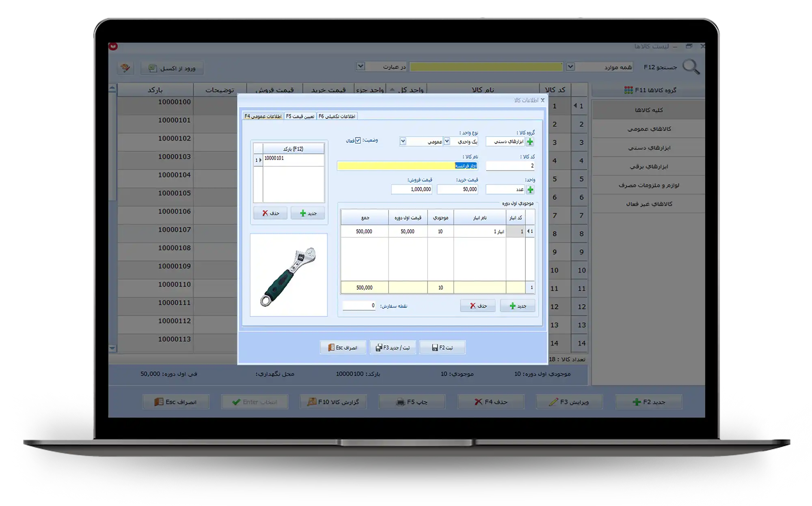Click scroll-down arrow of items list scrollbar
This screenshot has height=506, width=812.
coord(112,348)
